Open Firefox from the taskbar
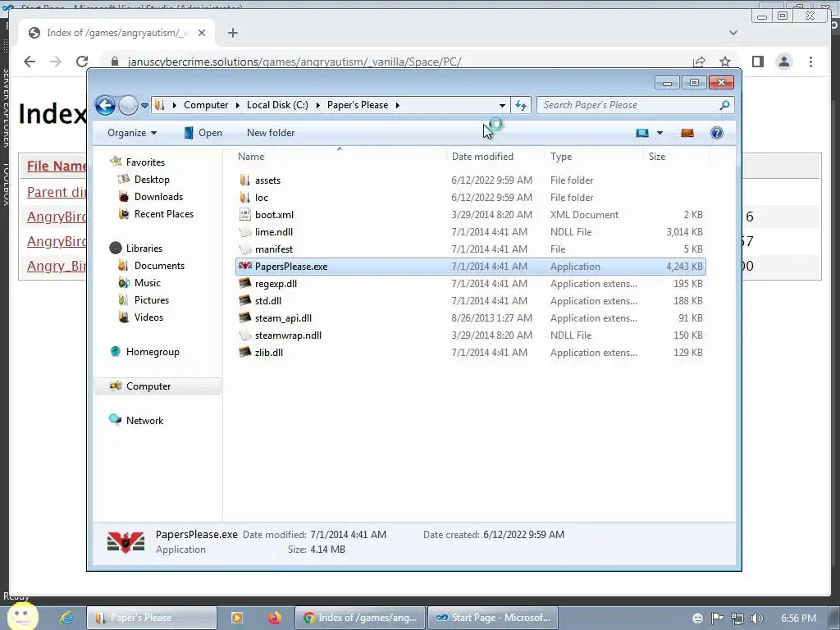 pos(274,618)
